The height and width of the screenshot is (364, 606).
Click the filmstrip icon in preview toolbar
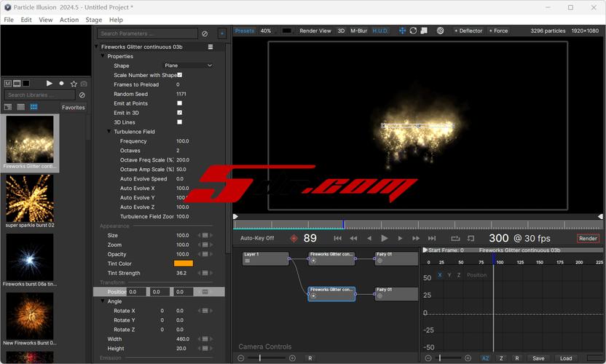click(x=17, y=84)
